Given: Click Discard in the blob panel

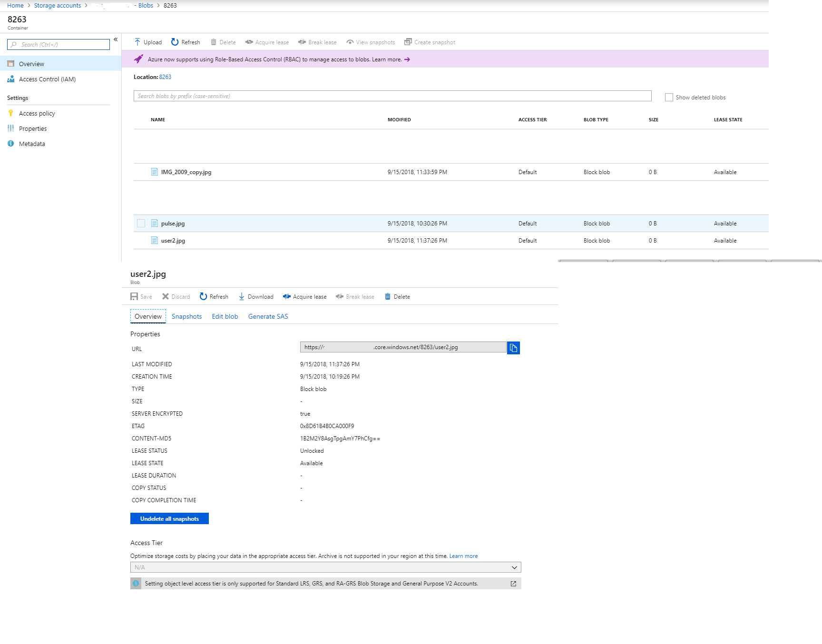Looking at the screenshot, I should click(x=176, y=296).
